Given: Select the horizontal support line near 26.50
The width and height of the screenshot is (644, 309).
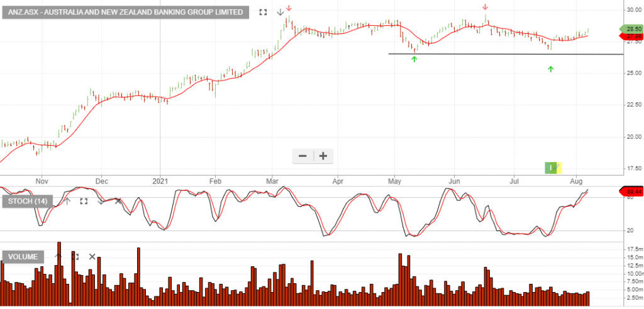Looking at the screenshot, I should 505,54.
